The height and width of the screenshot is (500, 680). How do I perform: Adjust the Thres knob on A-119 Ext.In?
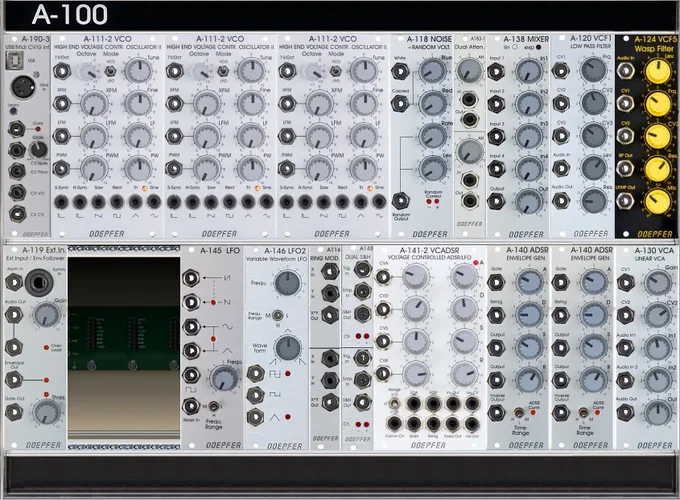coord(46,412)
